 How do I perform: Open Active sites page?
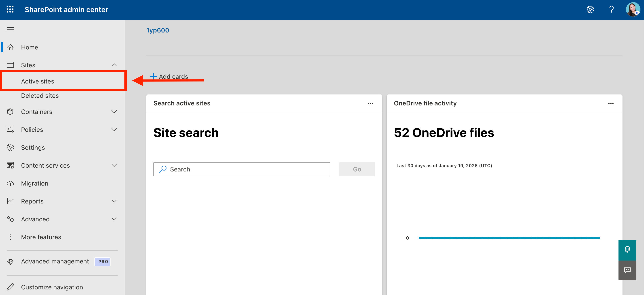pyautogui.click(x=38, y=81)
